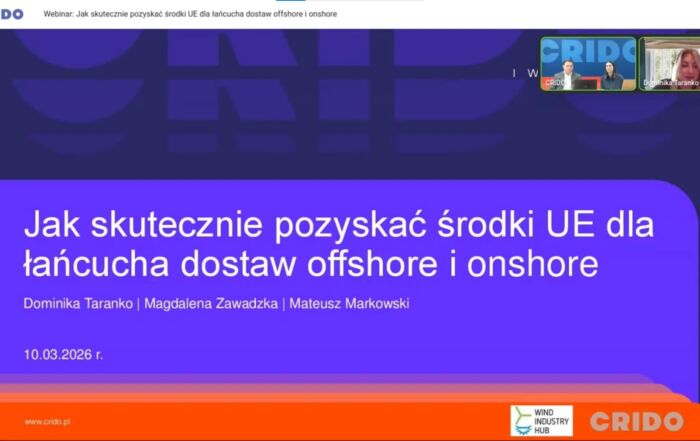Click presenter name Dominika Taranko on the slide
700x441 pixels.
pos(77,303)
